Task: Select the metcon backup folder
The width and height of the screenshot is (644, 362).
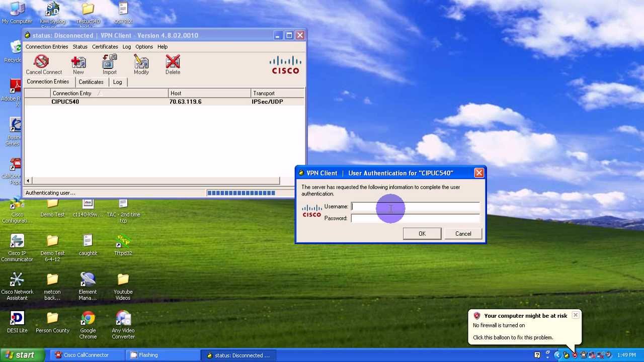Action: click(52, 287)
